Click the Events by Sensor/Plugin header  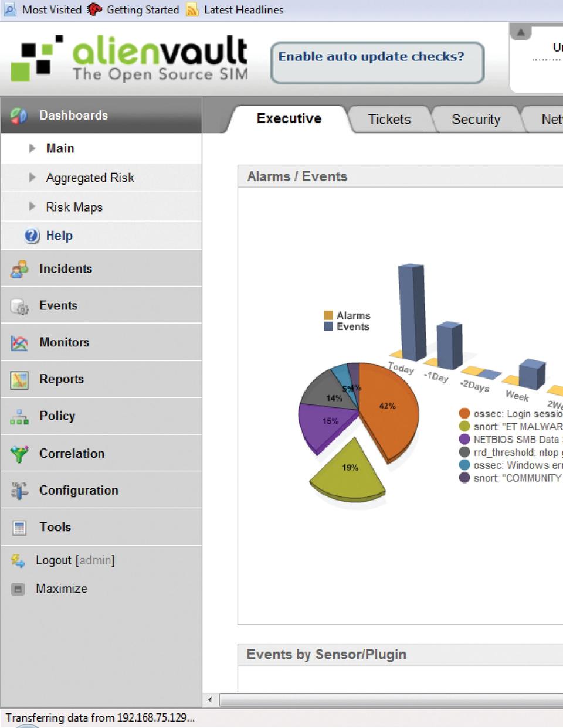click(x=401, y=655)
